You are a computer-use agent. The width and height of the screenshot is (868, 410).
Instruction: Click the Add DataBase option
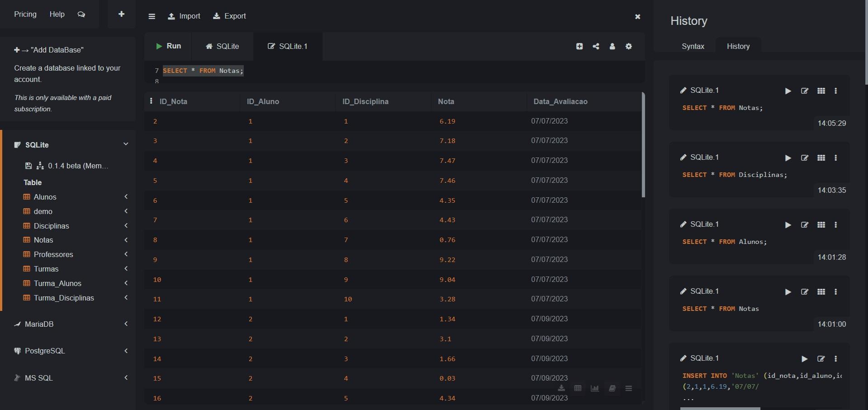coord(49,50)
